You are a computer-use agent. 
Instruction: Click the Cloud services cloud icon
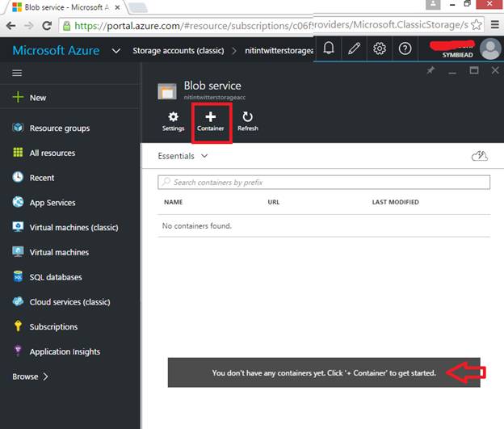(x=18, y=301)
